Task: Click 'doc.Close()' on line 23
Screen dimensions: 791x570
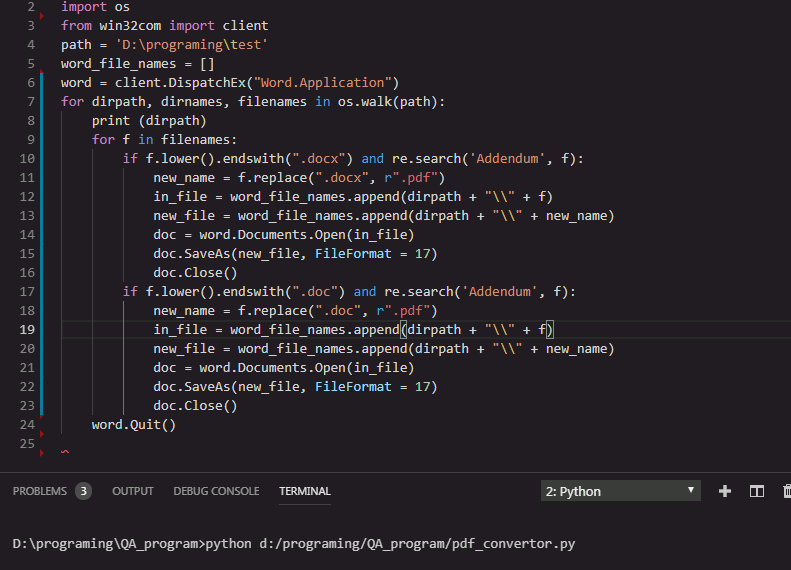Action: click(x=195, y=406)
